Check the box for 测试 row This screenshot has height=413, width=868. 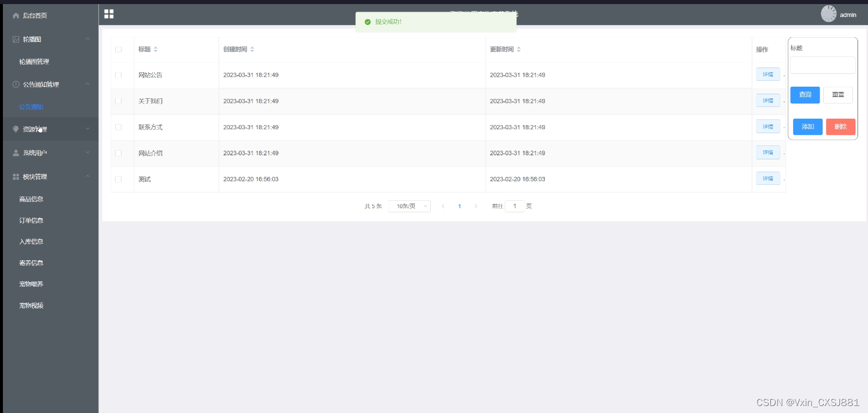119,179
